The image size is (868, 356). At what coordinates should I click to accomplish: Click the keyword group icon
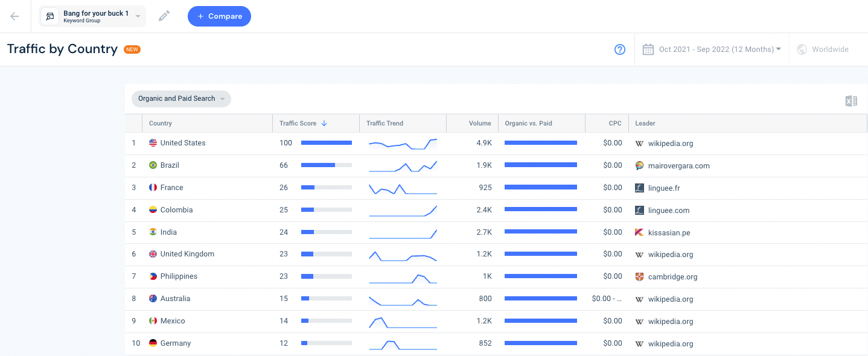tap(50, 16)
